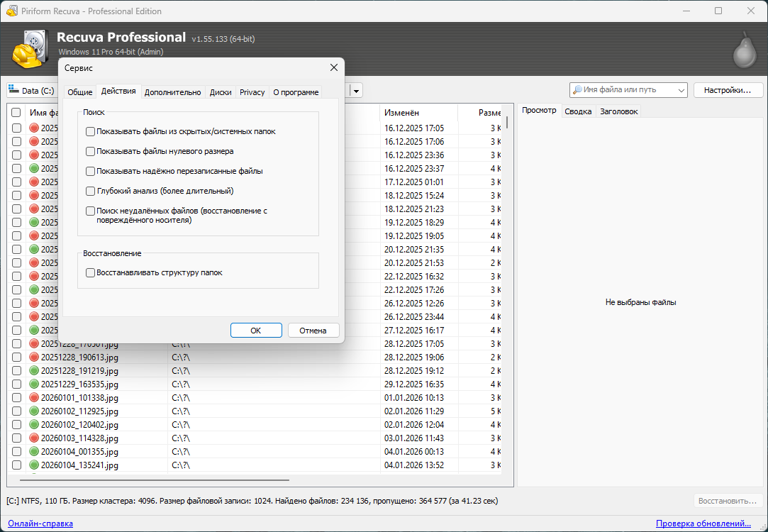Open the Data (C:) drive selector
This screenshot has width=768, height=532.
click(33, 91)
